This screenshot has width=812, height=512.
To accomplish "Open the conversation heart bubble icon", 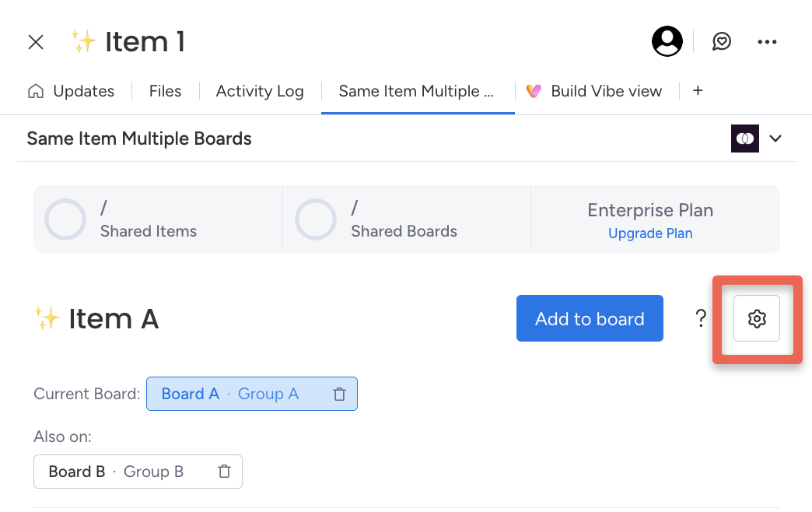I will [721, 41].
